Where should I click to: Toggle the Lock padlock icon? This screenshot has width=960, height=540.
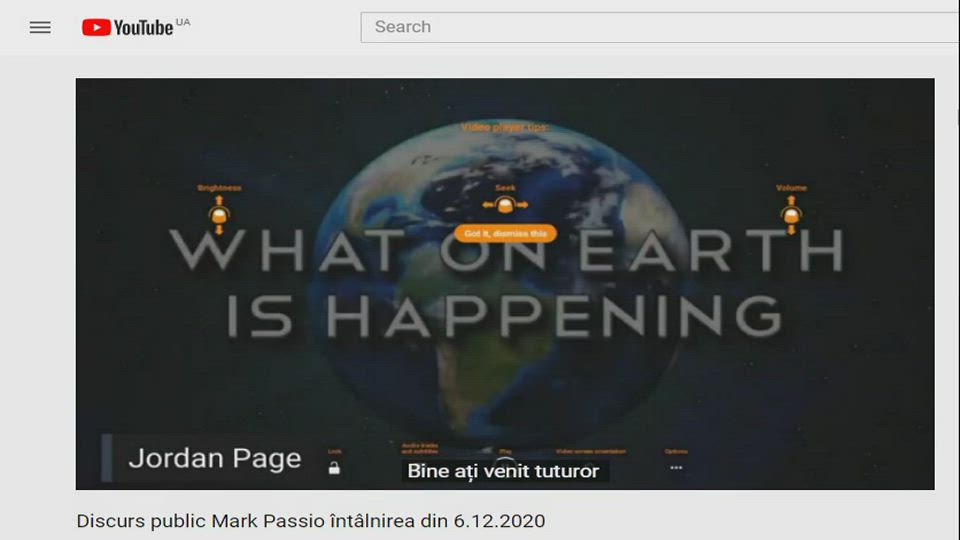coord(334,467)
